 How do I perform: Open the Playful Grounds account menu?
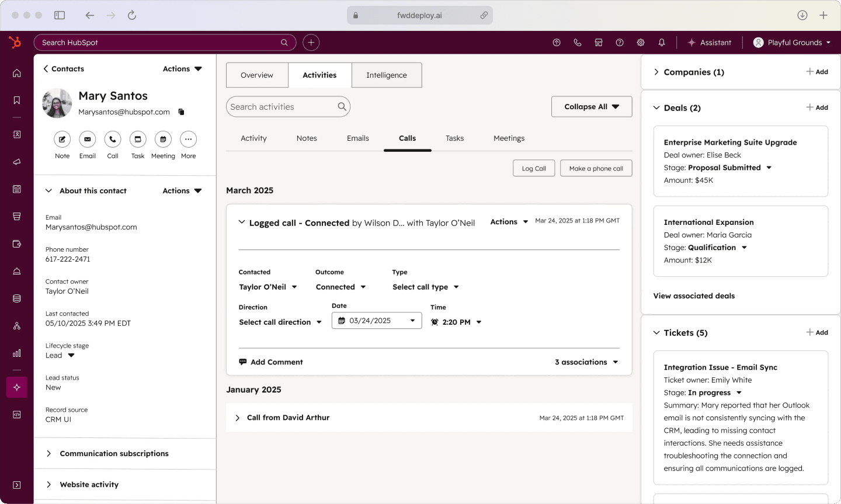(x=792, y=43)
